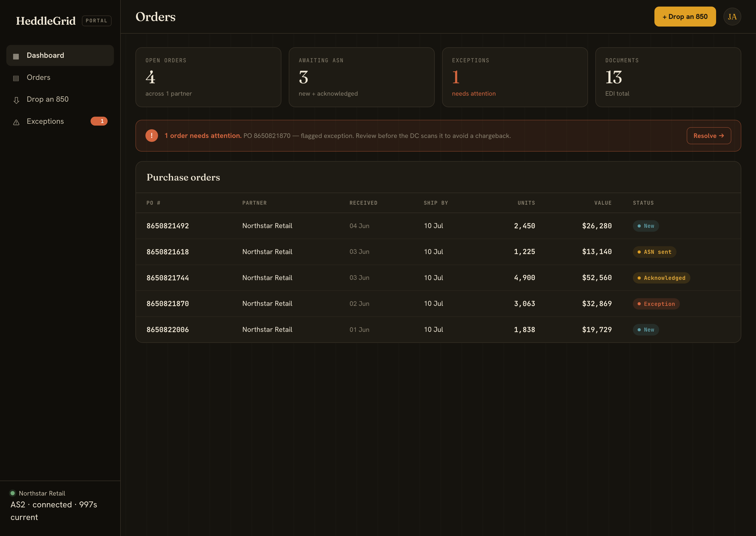This screenshot has width=756, height=536.
Task: Click the 04 Jun received date
Action: tap(359, 226)
